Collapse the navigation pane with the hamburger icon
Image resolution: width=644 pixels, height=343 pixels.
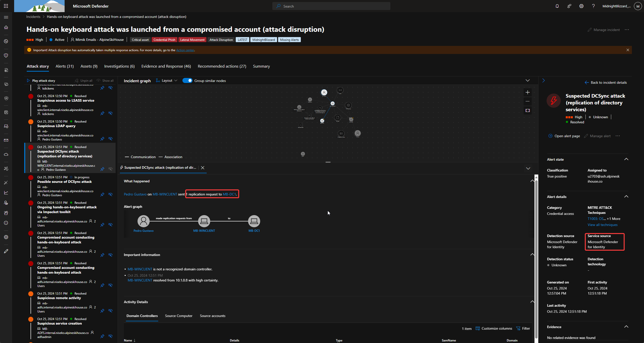pyautogui.click(x=6, y=17)
